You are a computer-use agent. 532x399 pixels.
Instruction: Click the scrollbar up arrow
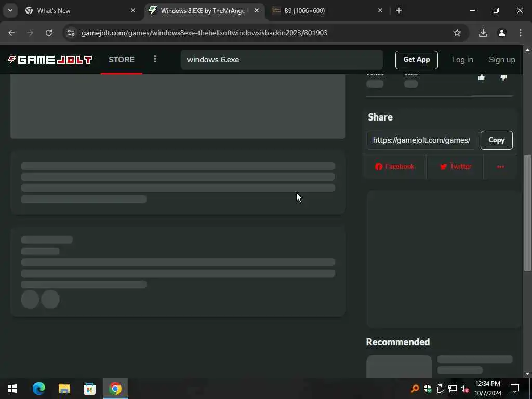point(527,49)
